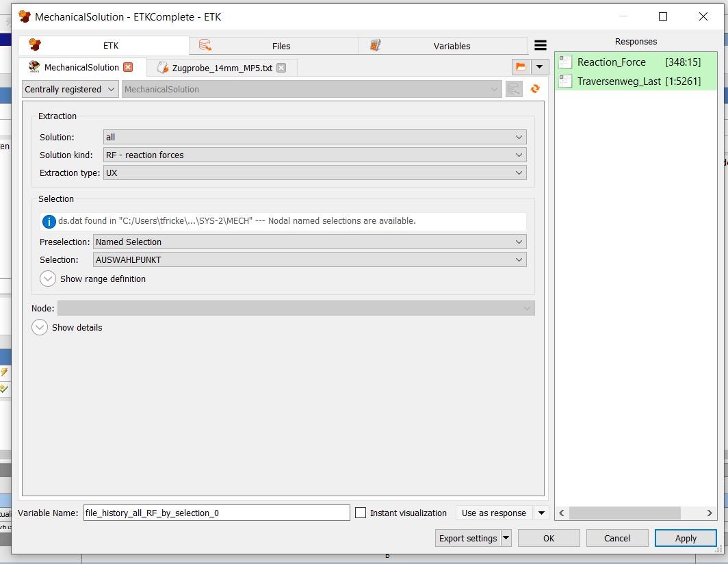Open the greyed MechanicalSolution combo box
Image resolution: width=728 pixels, height=564 pixels.
click(311, 89)
